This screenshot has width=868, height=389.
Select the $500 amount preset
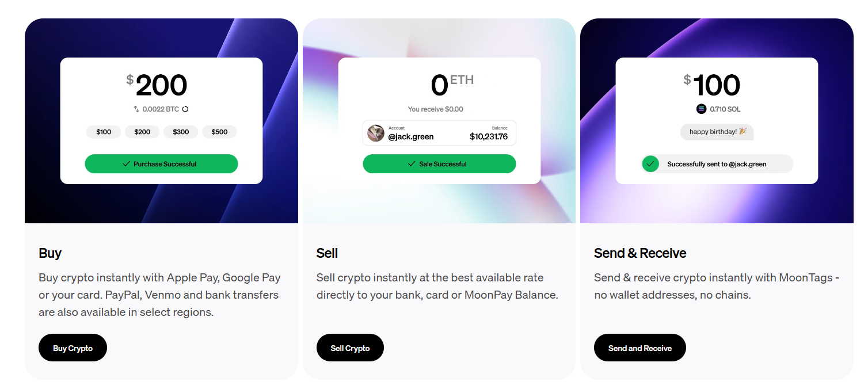coord(219,132)
